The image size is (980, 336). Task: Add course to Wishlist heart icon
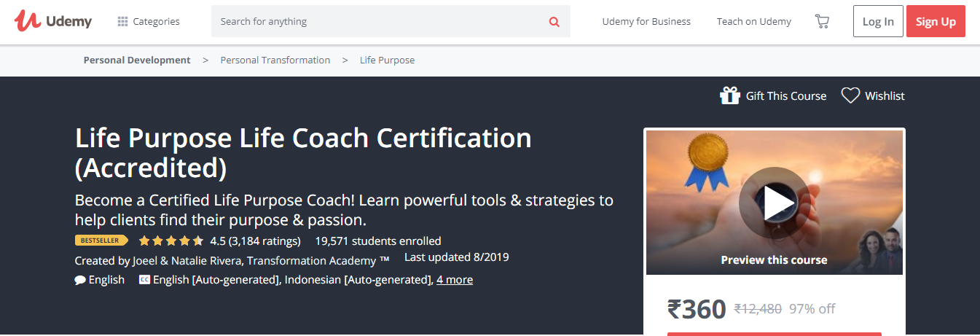(x=850, y=95)
